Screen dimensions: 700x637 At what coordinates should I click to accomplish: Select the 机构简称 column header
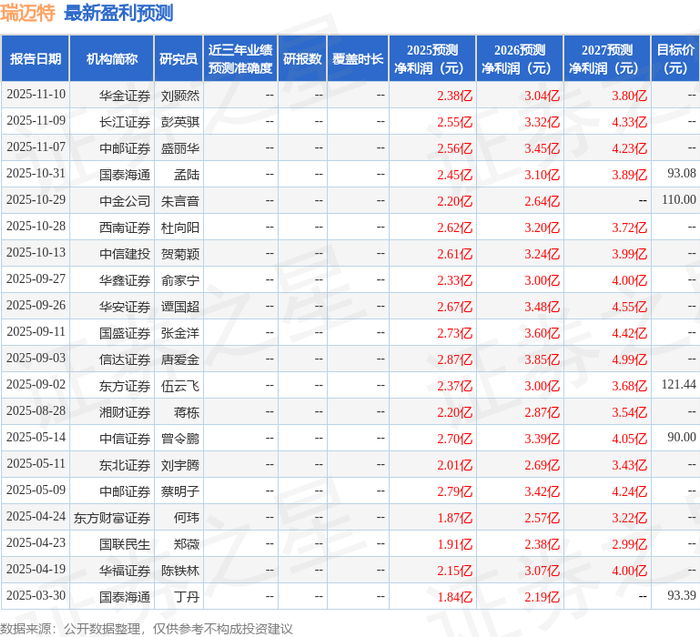point(112,59)
